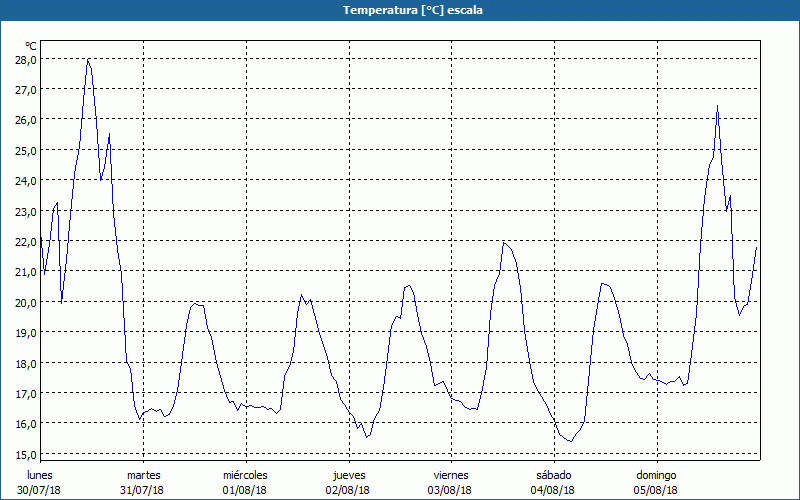This screenshot has width=800, height=500.
Task: Click the 27,0 y-axis value
Action: coord(26,90)
